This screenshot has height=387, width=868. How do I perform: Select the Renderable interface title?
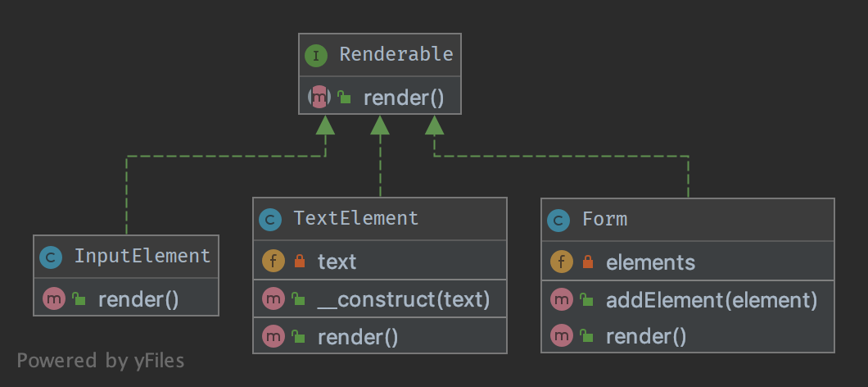point(396,55)
